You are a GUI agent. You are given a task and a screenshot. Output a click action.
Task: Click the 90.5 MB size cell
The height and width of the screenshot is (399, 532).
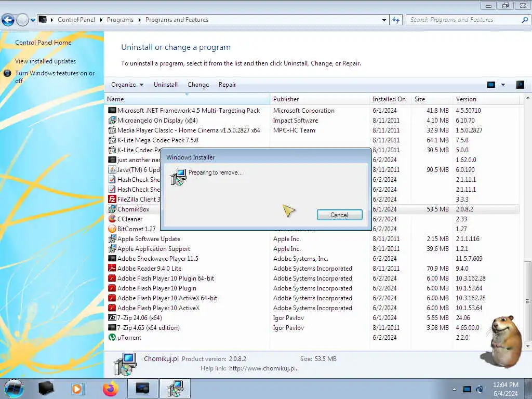[x=437, y=170]
